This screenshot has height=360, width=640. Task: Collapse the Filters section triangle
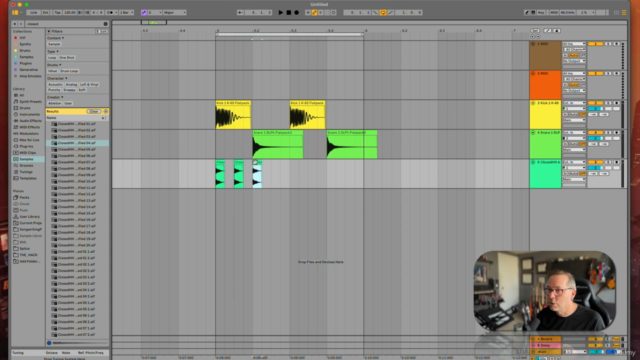(49, 31)
